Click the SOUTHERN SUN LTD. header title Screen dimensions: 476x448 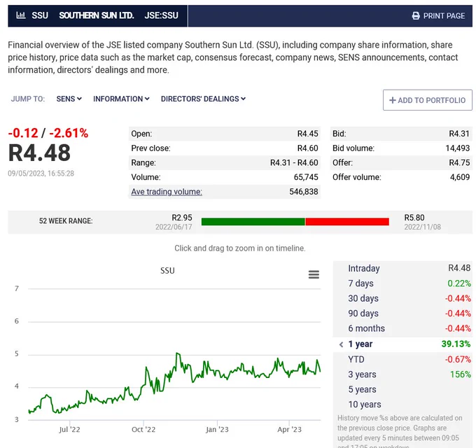pyautogui.click(x=96, y=15)
